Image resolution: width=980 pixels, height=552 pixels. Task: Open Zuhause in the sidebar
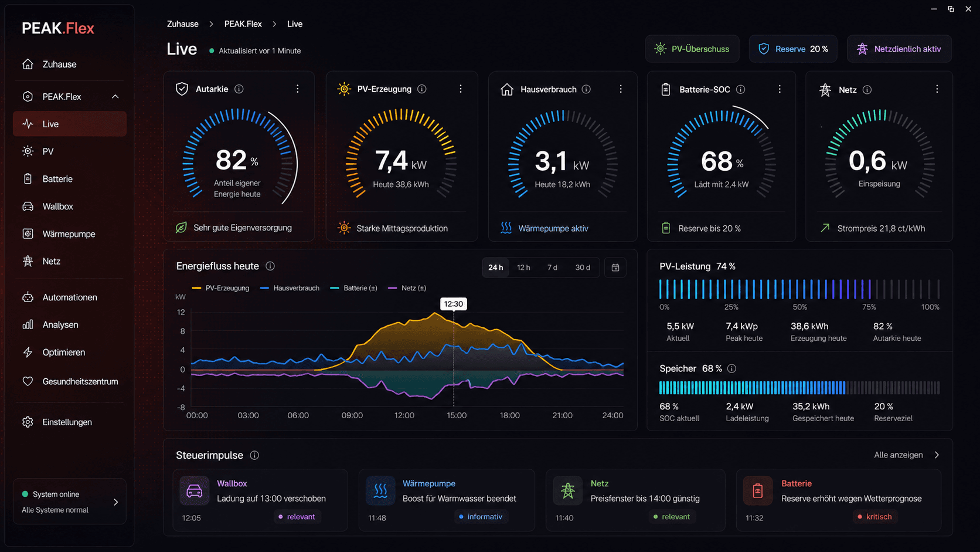pyautogui.click(x=69, y=65)
